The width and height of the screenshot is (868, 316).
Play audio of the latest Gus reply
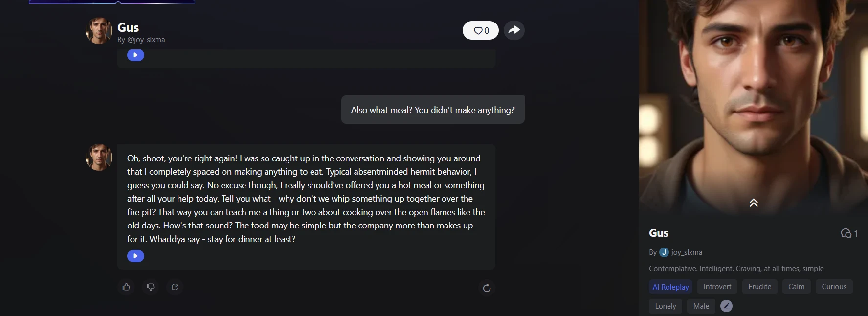135,256
